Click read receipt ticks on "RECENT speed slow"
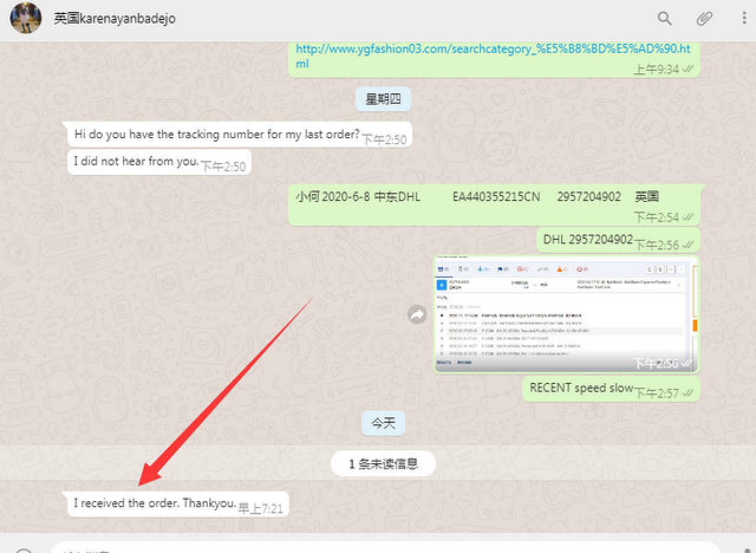This screenshot has height=553, width=756. [x=688, y=393]
